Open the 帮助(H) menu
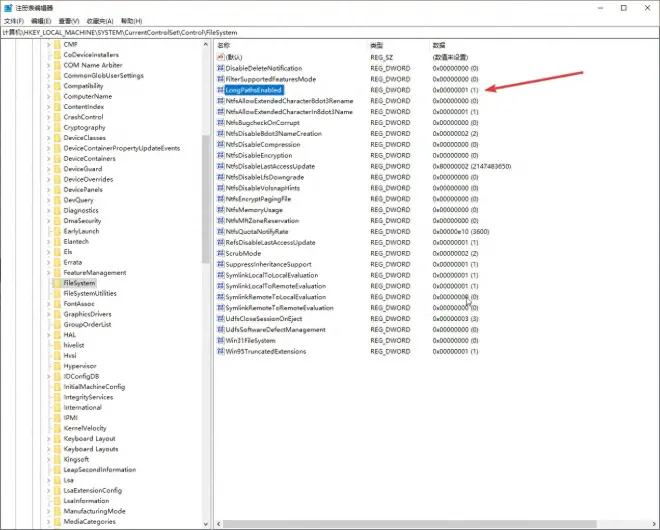Screen dimensions: 660x530 coord(131,21)
